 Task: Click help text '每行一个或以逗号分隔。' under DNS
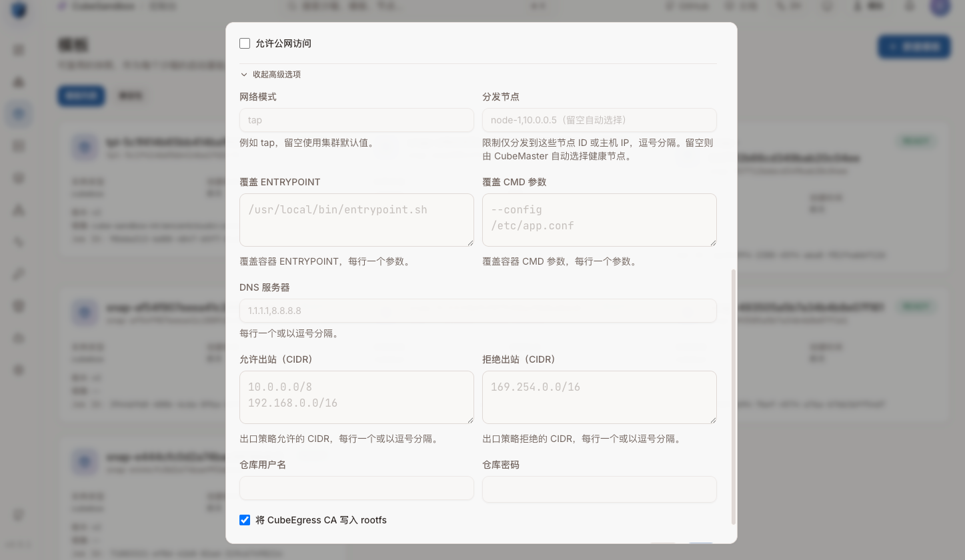click(290, 333)
